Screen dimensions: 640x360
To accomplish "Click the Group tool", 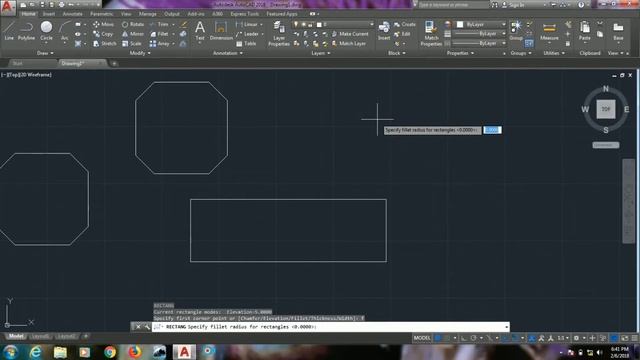I will point(516,31).
